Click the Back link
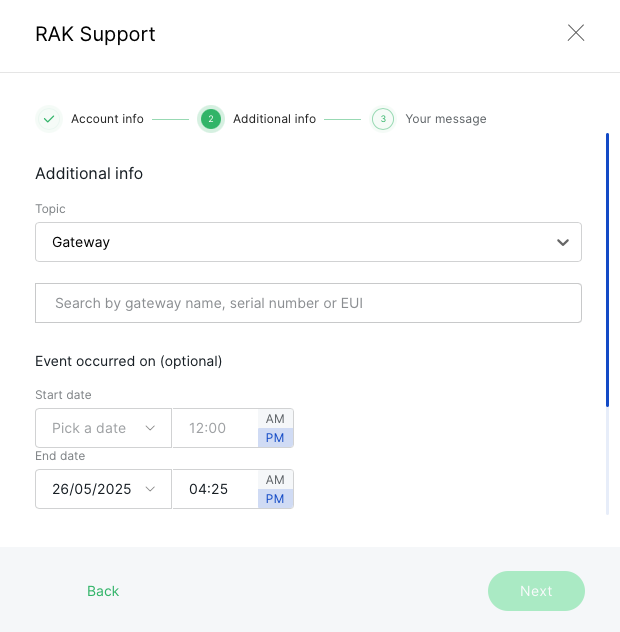 point(103,591)
